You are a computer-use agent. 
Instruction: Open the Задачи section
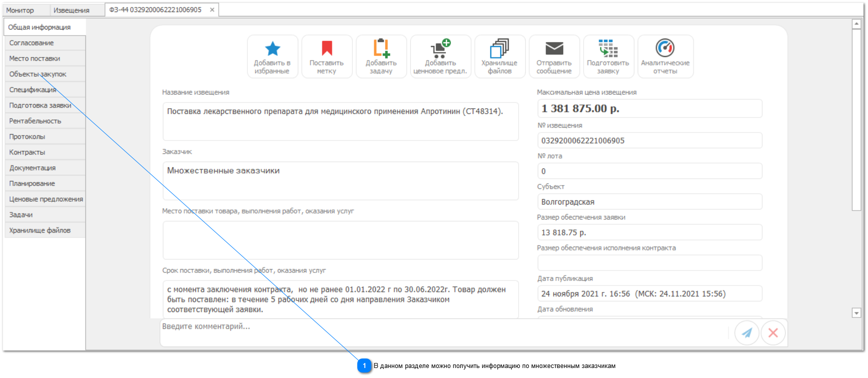[45, 214]
